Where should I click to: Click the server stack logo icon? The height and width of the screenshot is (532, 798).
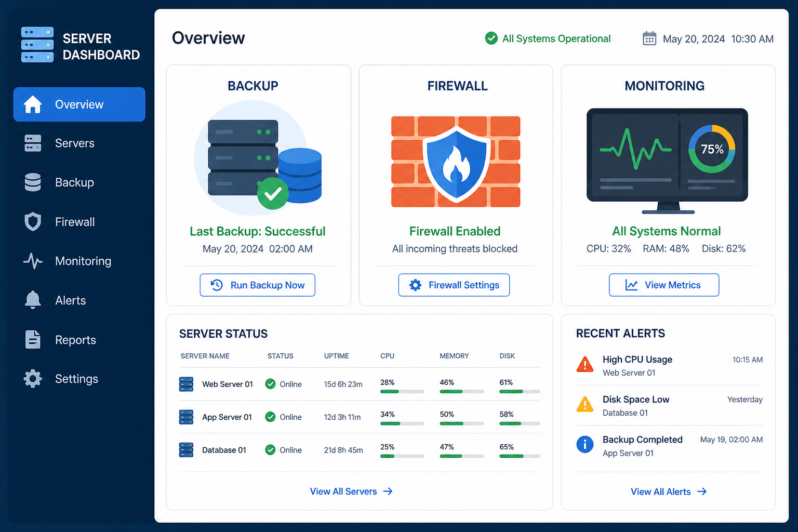point(37,45)
